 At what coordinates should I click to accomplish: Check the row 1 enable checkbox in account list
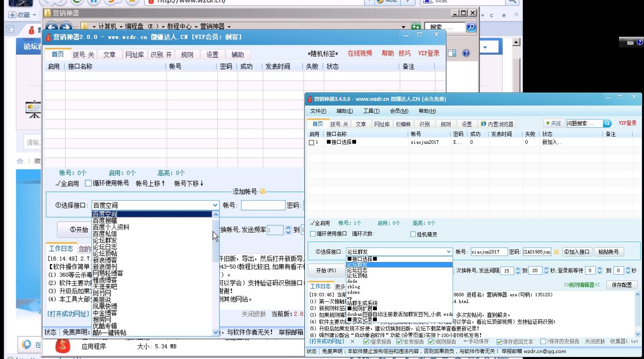coord(312,142)
